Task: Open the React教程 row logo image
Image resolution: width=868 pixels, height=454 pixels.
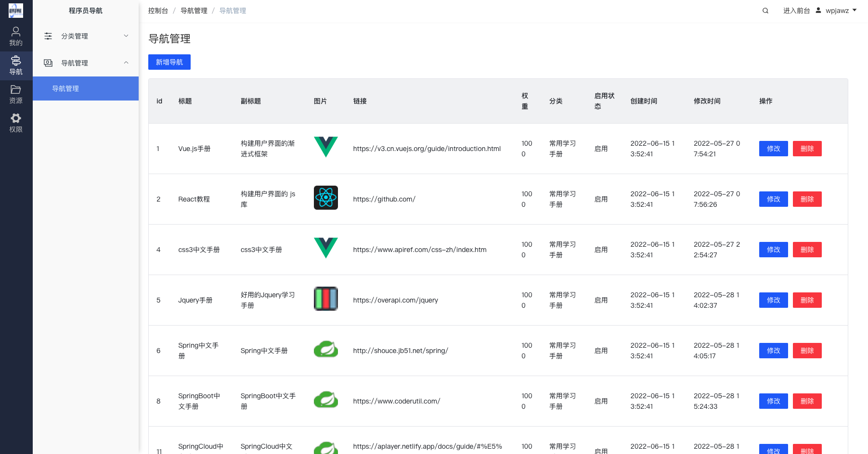Action: (x=326, y=198)
